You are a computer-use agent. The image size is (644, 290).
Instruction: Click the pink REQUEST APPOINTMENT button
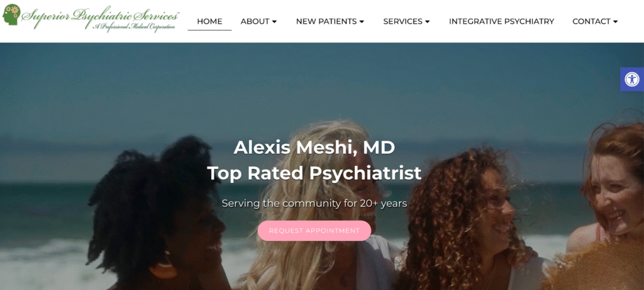(x=314, y=231)
